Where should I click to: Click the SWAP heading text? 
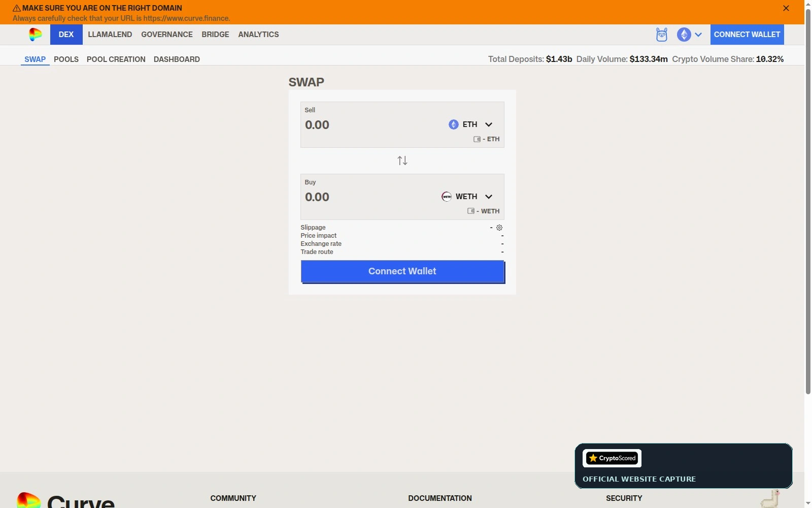(306, 82)
